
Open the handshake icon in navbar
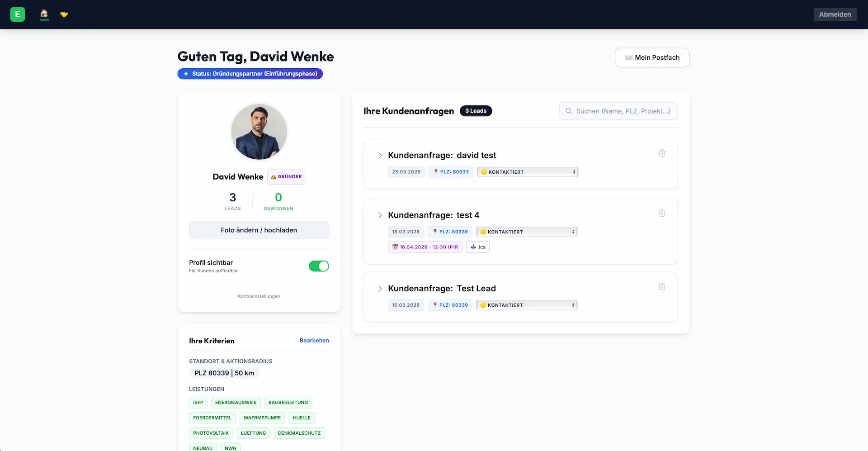point(64,14)
